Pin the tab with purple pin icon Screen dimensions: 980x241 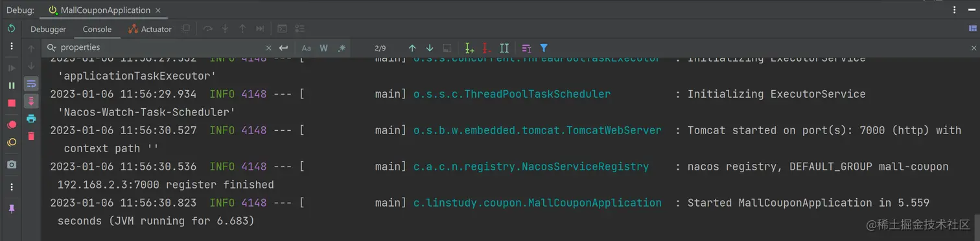11,209
